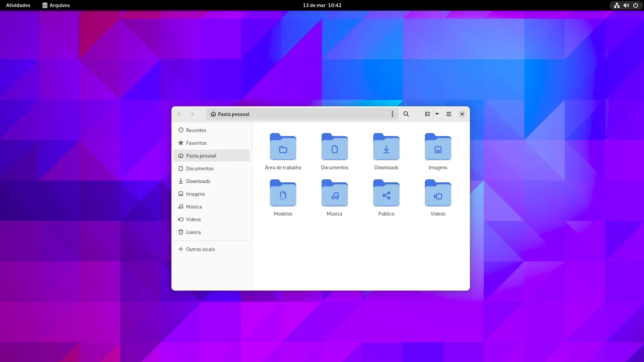This screenshot has height=362, width=644.
Task: Select Música in sidebar
Action: (212, 206)
